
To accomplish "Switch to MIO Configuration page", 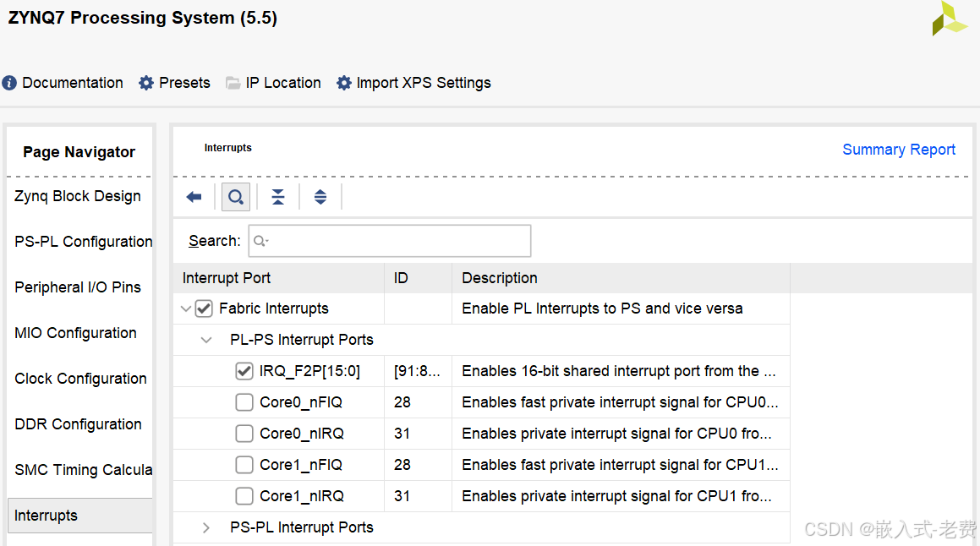I will pyautogui.click(x=75, y=333).
